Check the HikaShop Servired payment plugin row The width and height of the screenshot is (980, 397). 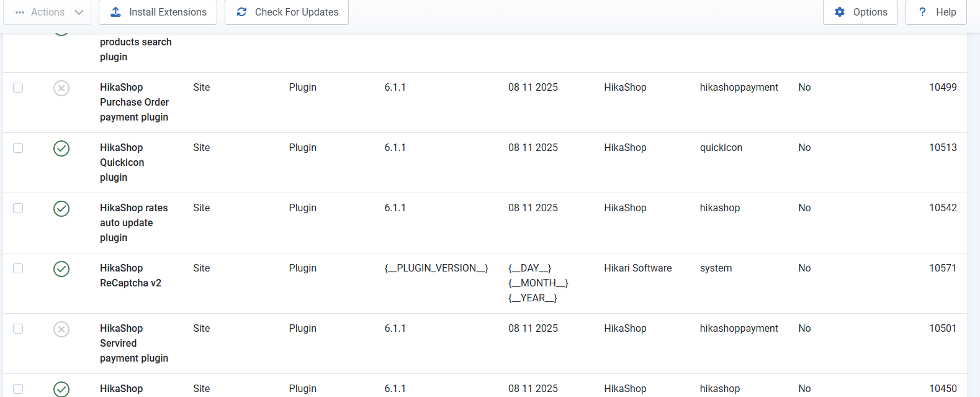pyautogui.click(x=18, y=329)
